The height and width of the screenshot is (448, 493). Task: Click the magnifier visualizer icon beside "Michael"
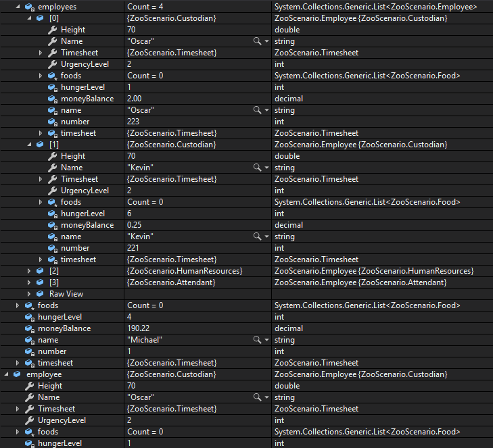click(x=257, y=340)
